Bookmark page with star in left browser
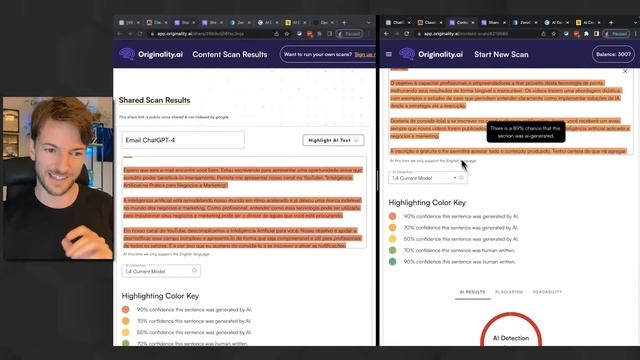This screenshot has height=360, width=640. tap(287, 34)
